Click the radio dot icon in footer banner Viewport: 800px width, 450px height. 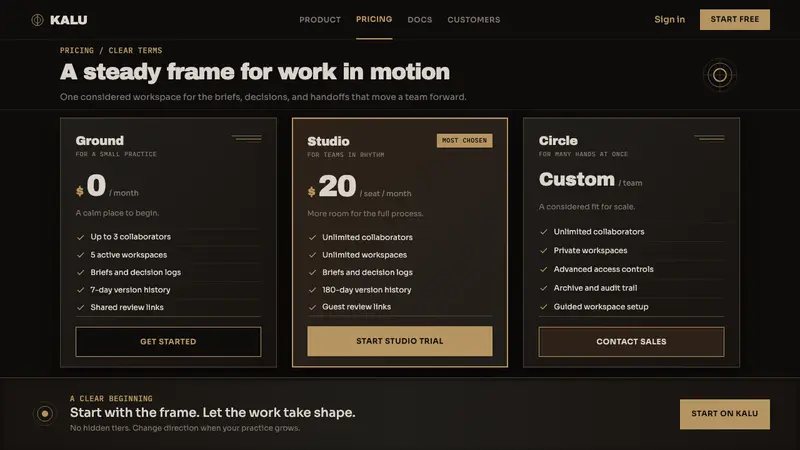point(45,413)
